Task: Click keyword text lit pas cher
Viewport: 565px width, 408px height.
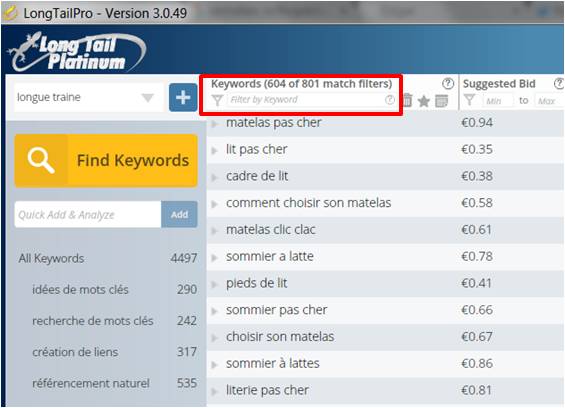Action: pos(257,149)
